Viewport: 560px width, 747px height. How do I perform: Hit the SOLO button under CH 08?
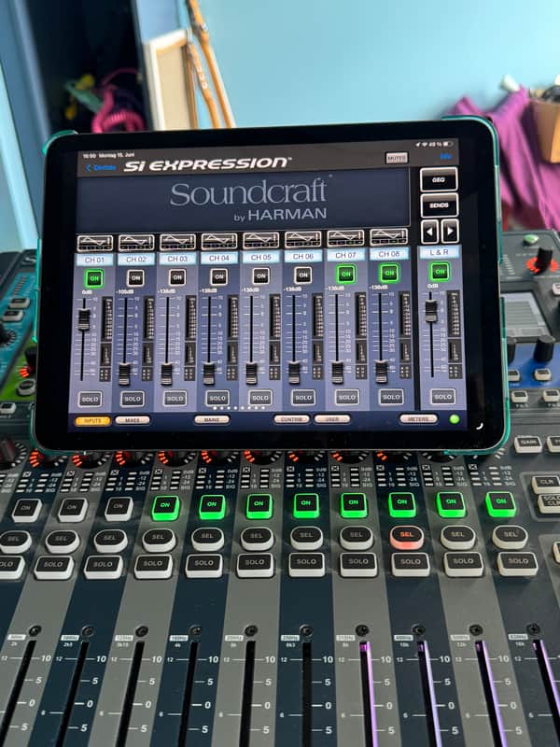[391, 397]
